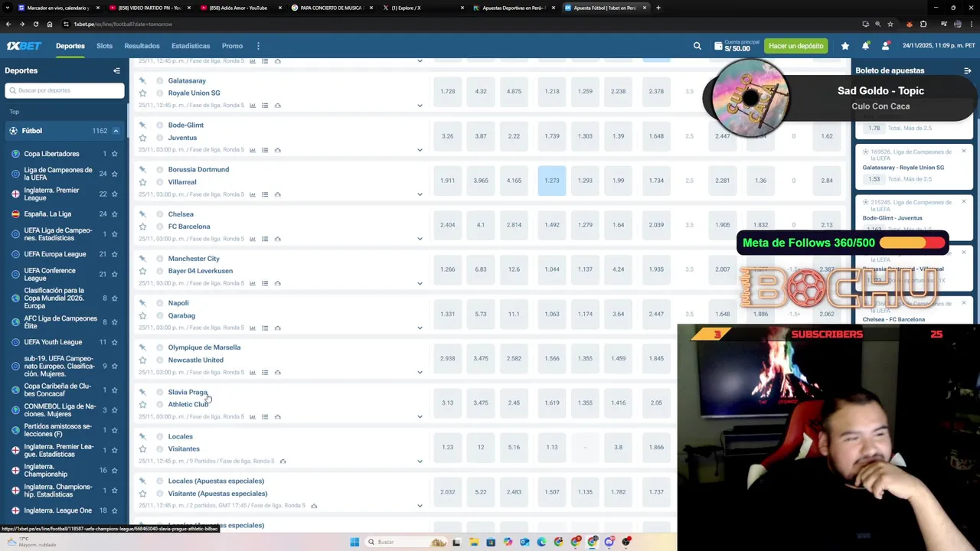Open the Estadísticas menu
The image size is (980, 551).
click(191, 46)
